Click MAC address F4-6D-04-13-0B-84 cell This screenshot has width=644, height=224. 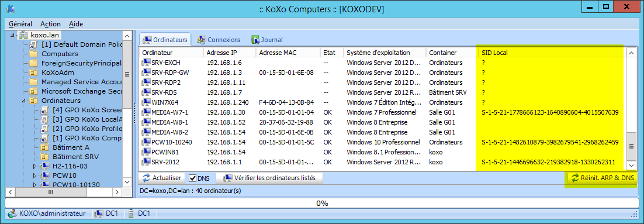click(x=287, y=102)
